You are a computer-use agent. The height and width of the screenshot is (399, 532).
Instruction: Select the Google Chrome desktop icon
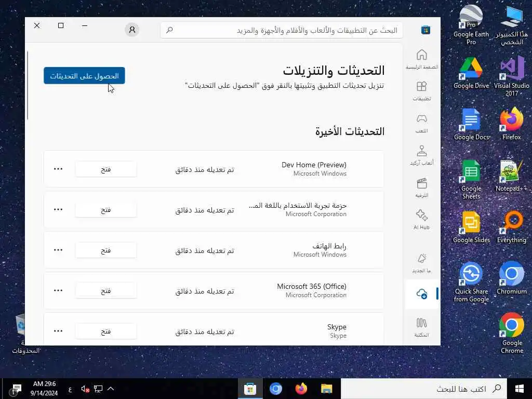coord(512,334)
